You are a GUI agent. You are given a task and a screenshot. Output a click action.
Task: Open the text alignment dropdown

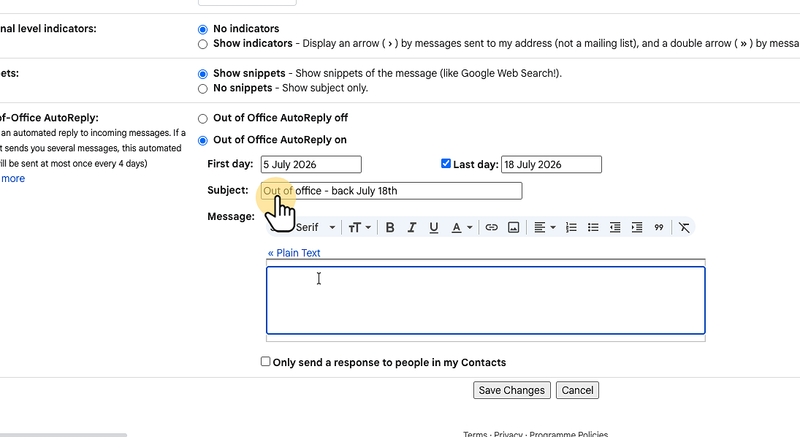point(544,227)
